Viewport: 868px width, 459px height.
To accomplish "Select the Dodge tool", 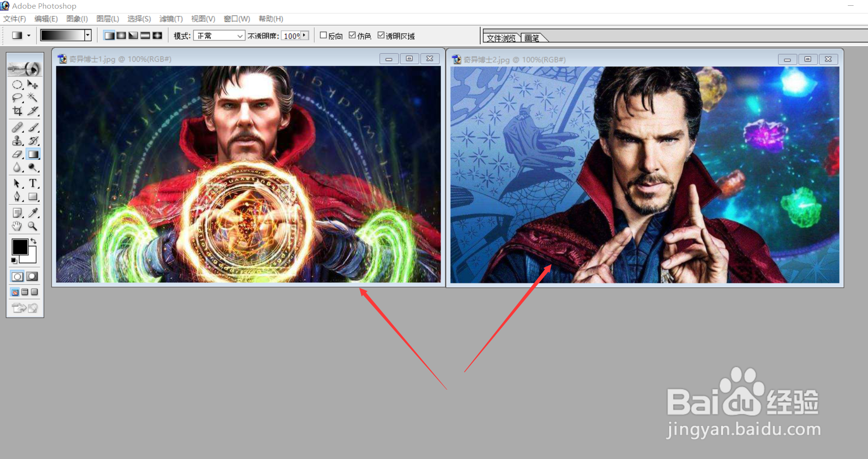I will point(33,167).
